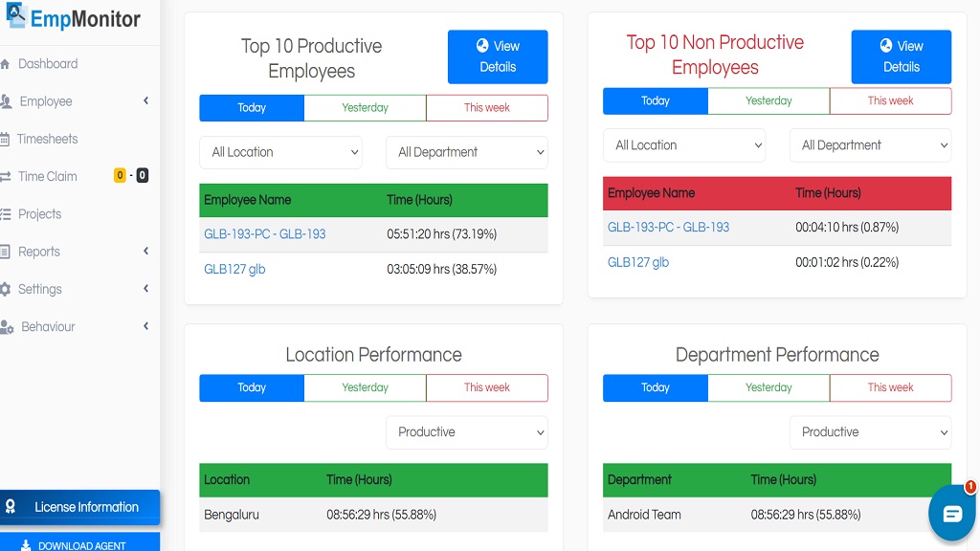This screenshot has height=551, width=980.
Task: Click 00:04:10 hrs (0.87%) cell
Action: click(847, 228)
